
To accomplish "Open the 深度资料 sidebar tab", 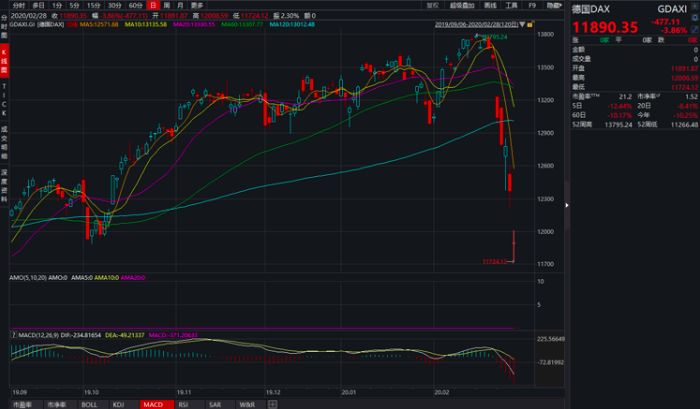I will [x=4, y=186].
